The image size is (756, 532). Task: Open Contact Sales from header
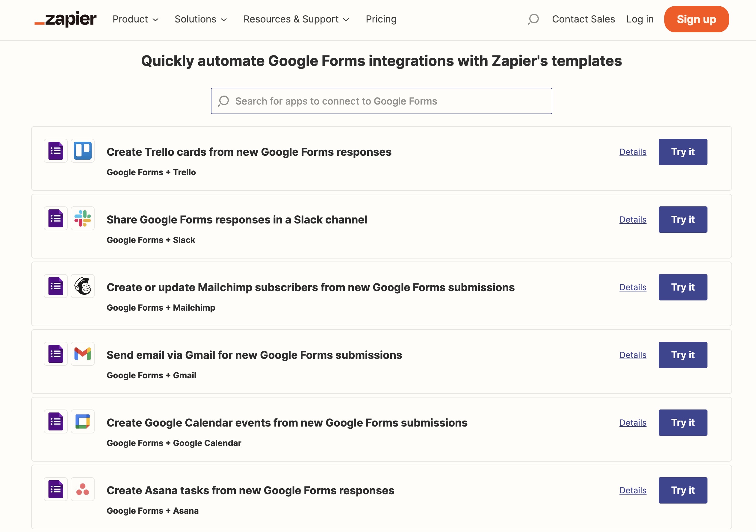coord(583,19)
